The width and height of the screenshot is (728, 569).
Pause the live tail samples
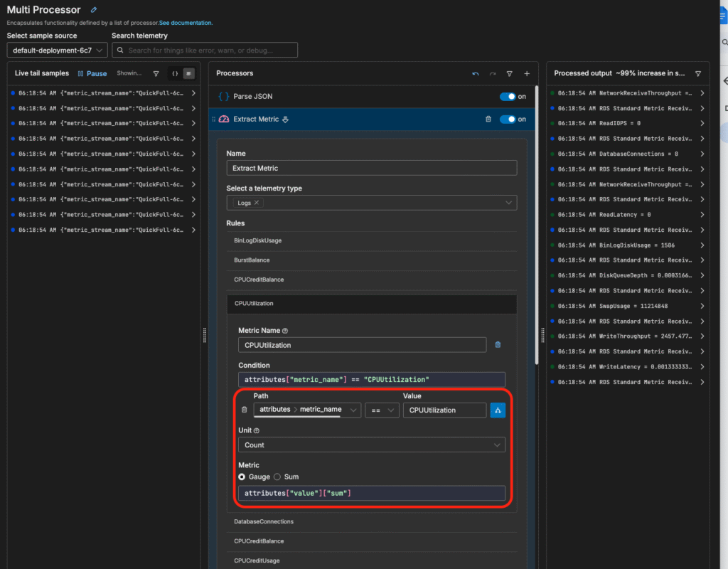92,73
